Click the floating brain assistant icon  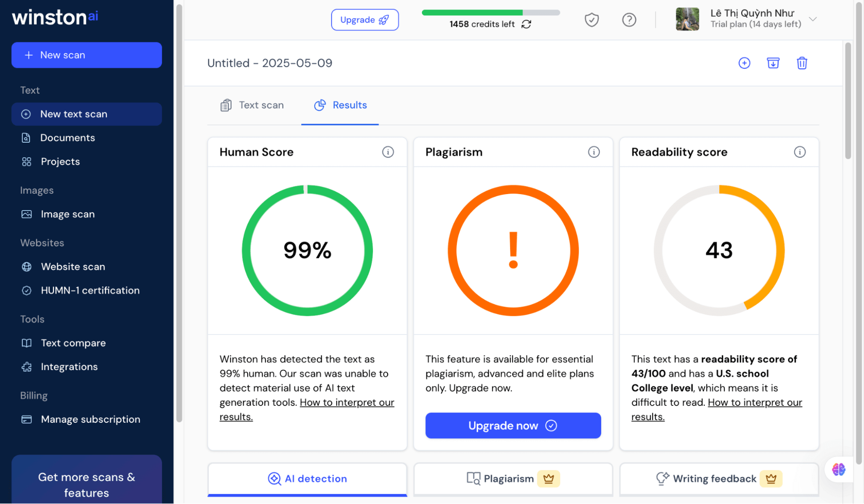(839, 469)
